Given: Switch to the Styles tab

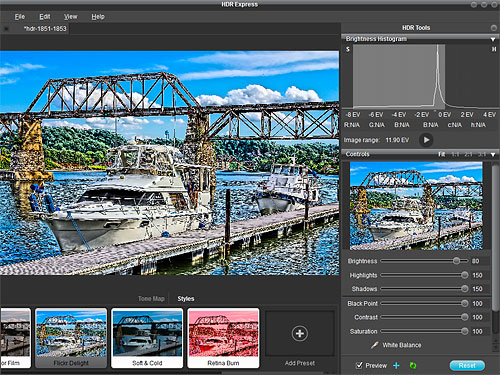Looking at the screenshot, I should click(186, 299).
